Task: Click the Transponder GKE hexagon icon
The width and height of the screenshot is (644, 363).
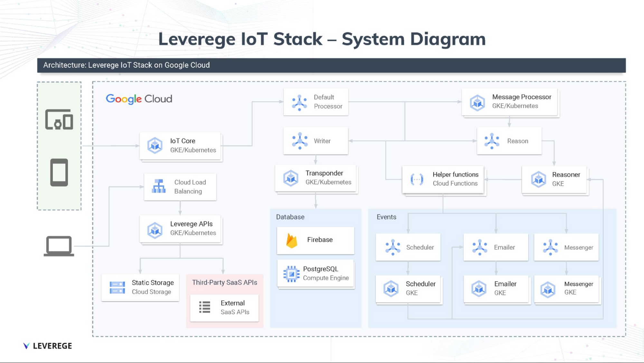Action: coord(291,178)
